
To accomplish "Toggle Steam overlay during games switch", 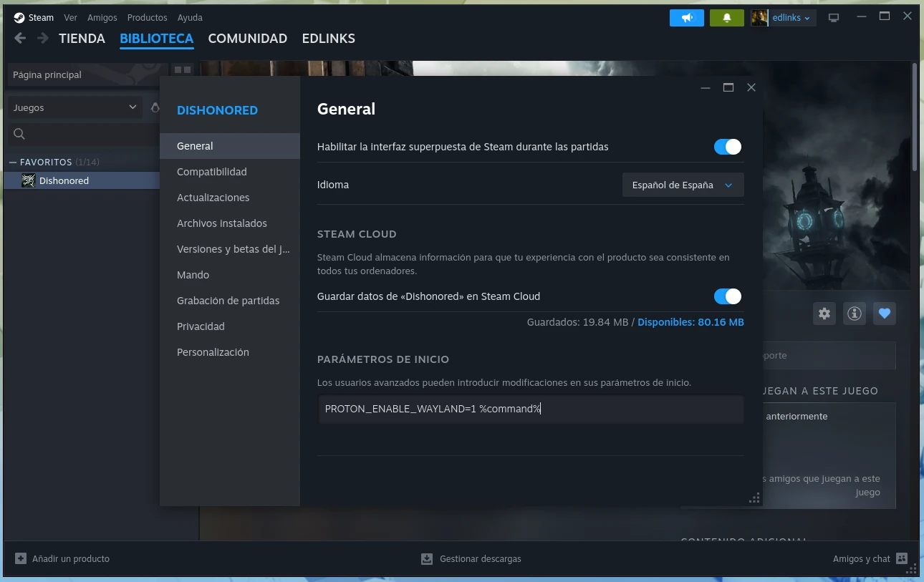I will tap(728, 147).
